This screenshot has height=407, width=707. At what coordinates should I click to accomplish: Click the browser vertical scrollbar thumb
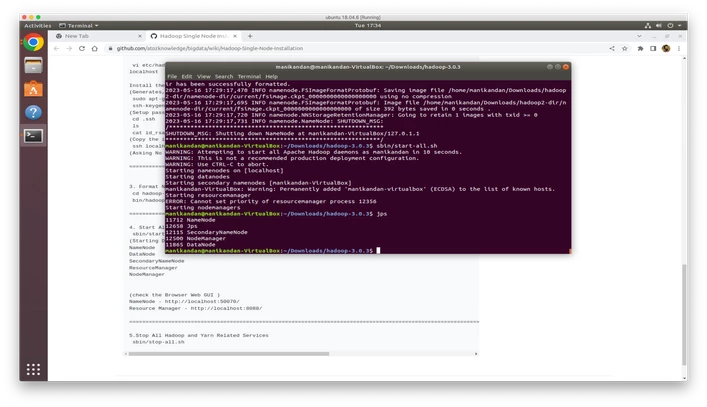pos(684,316)
